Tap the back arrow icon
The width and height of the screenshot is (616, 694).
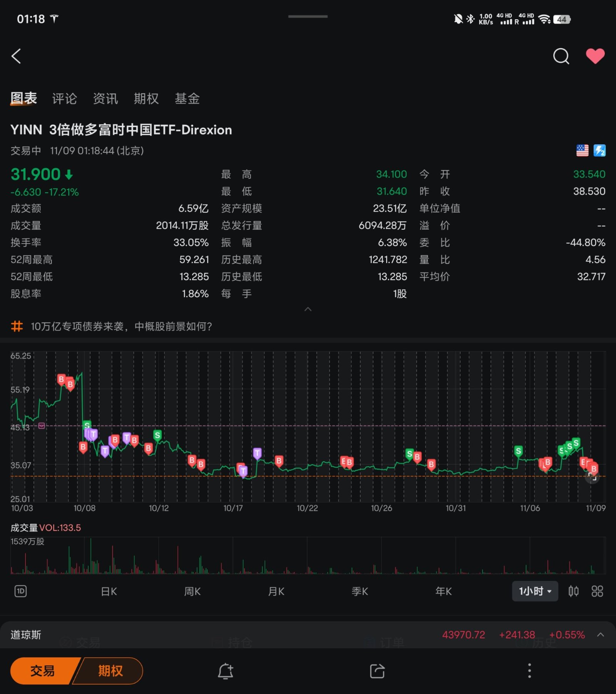coord(16,56)
